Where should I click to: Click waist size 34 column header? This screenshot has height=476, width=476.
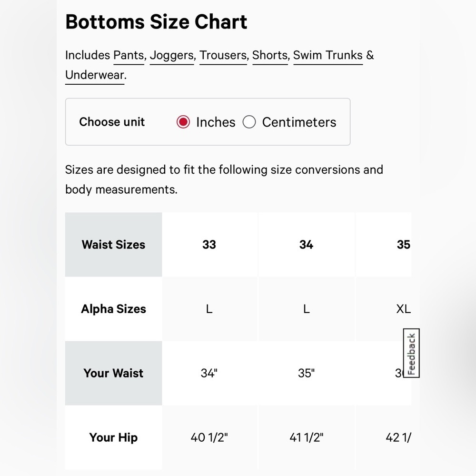[x=306, y=245]
